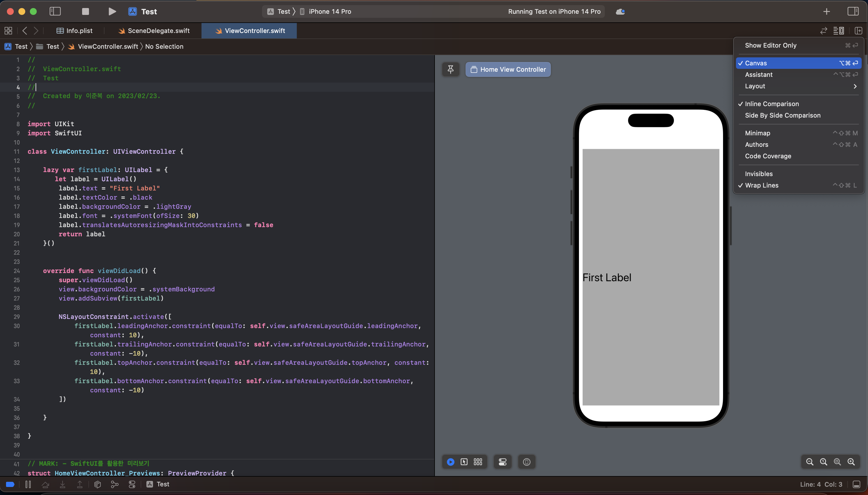
Task: Open preview device settings icon
Action: (x=503, y=462)
